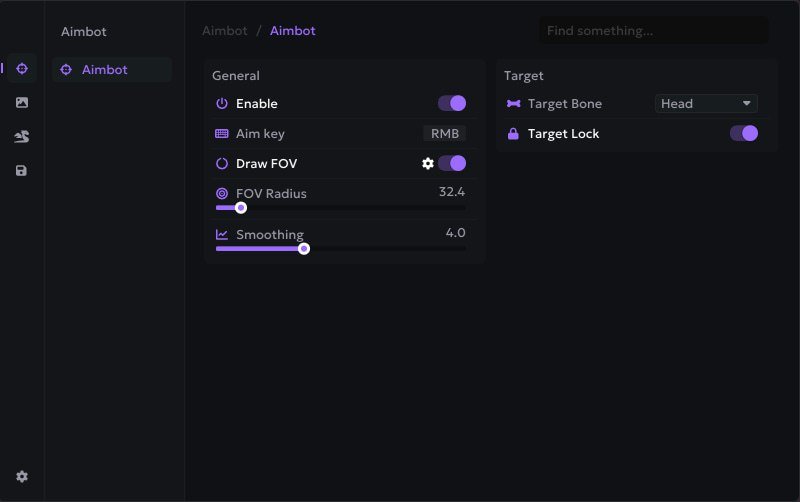Click the Smoothing slider handle
800x502 pixels.
304,249
